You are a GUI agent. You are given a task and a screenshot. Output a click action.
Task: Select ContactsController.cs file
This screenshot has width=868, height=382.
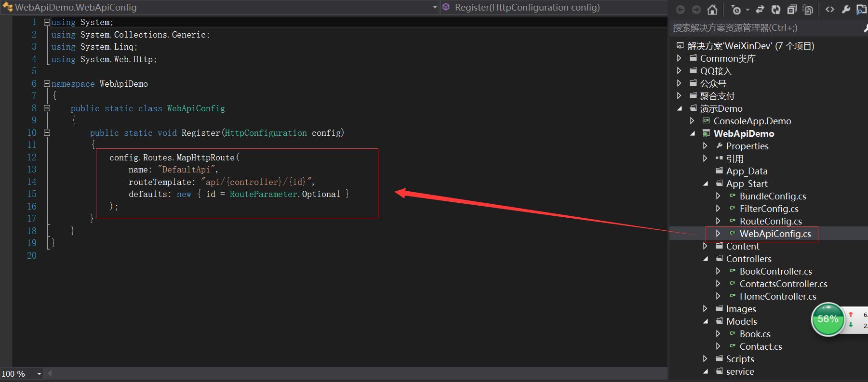coord(784,284)
